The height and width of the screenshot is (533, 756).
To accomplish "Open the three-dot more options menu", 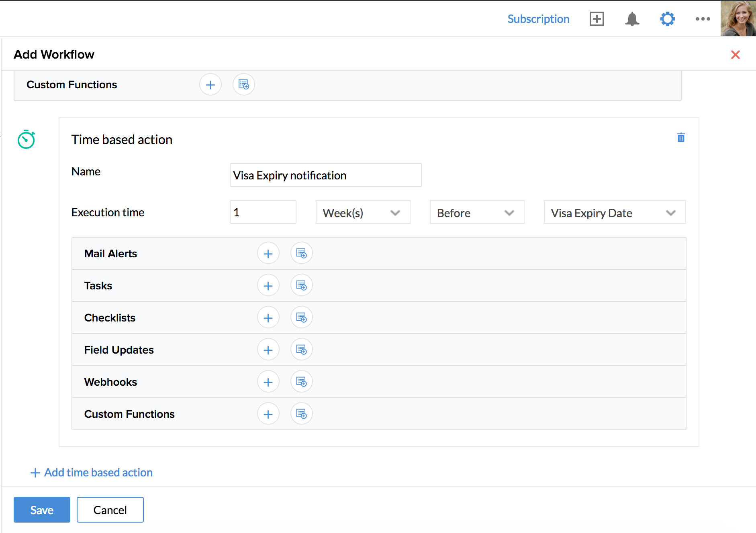I will (703, 19).
